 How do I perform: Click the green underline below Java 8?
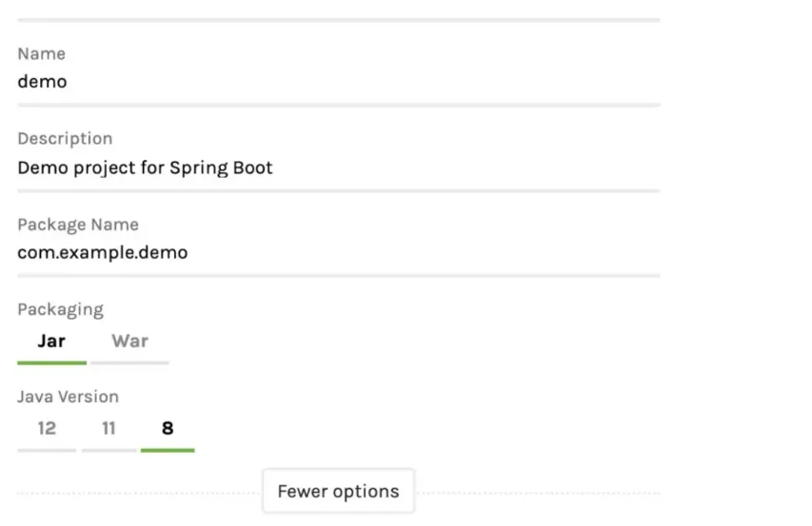click(168, 450)
